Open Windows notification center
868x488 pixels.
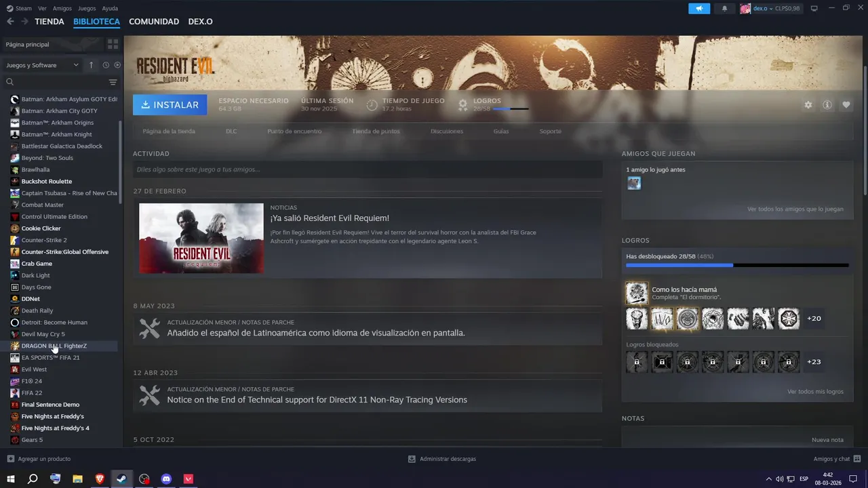(854, 479)
